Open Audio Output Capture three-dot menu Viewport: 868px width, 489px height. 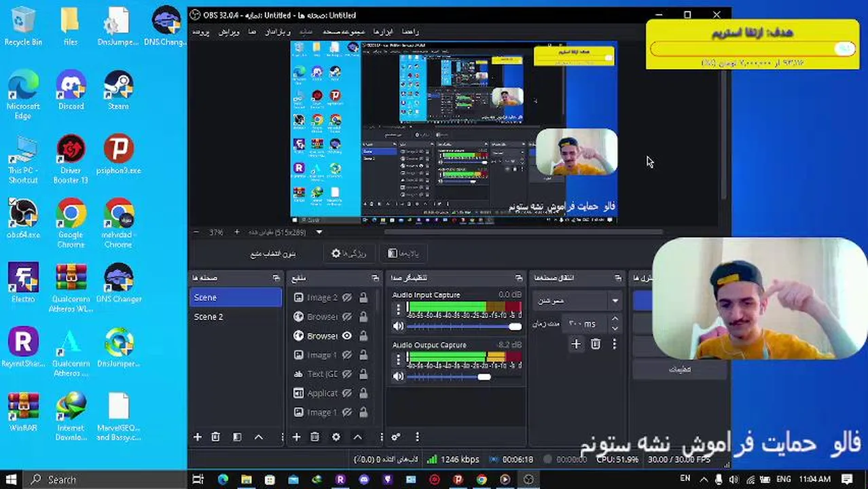(x=399, y=359)
